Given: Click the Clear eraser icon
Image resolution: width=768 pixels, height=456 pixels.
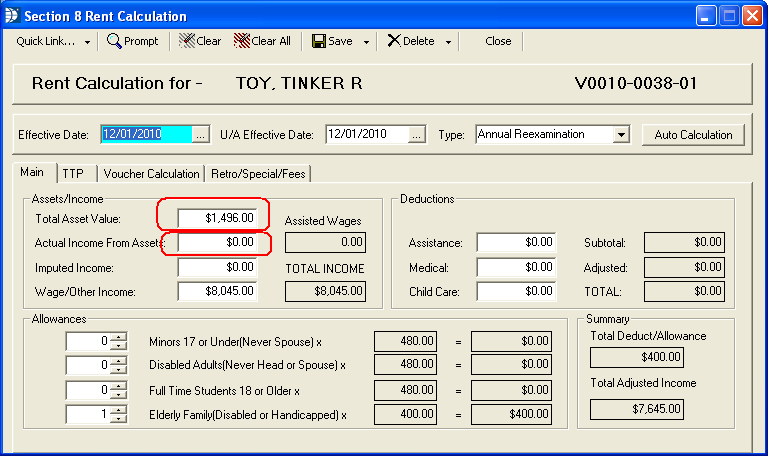Looking at the screenshot, I should point(187,41).
